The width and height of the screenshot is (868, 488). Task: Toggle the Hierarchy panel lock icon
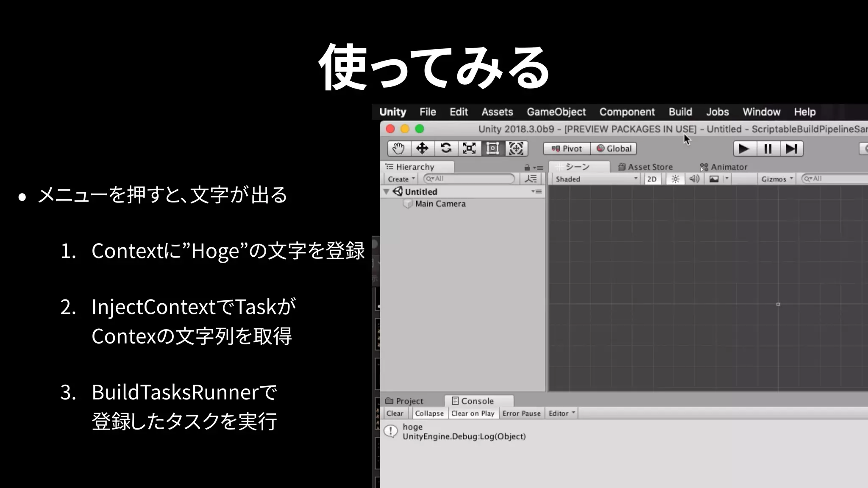(527, 168)
